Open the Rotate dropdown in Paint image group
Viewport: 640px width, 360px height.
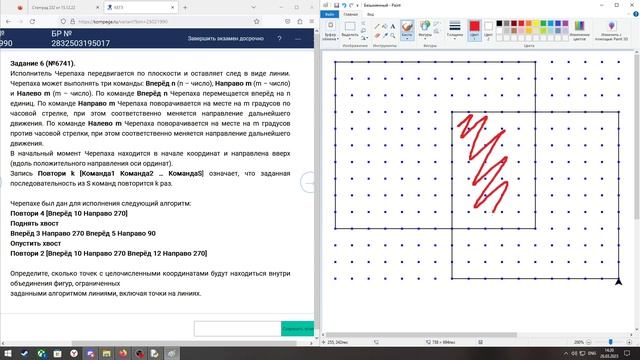[x=364, y=38]
